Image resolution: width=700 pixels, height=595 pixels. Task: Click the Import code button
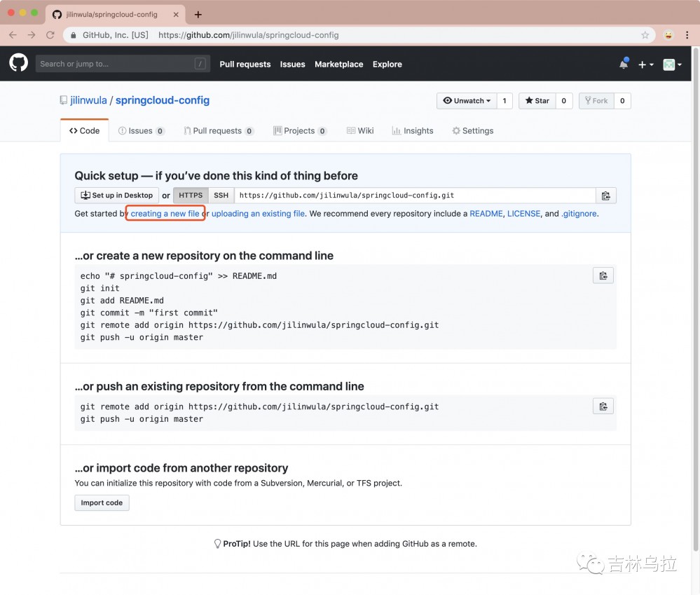pos(102,502)
